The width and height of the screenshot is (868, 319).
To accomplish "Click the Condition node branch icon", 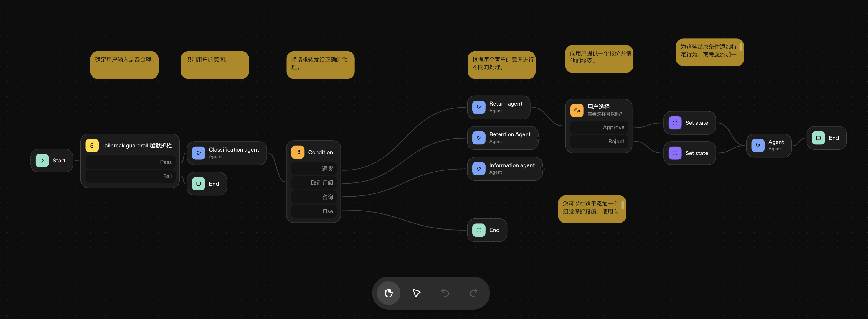I will click(x=298, y=152).
